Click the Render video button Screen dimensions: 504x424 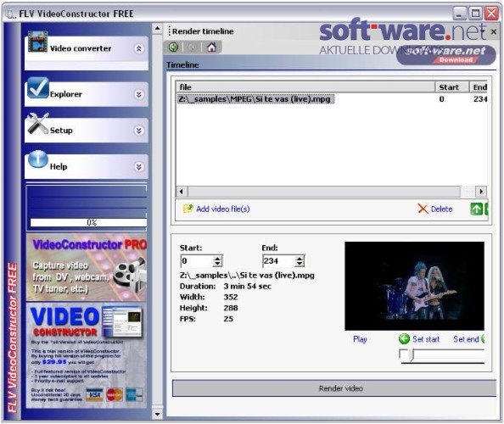(x=334, y=388)
